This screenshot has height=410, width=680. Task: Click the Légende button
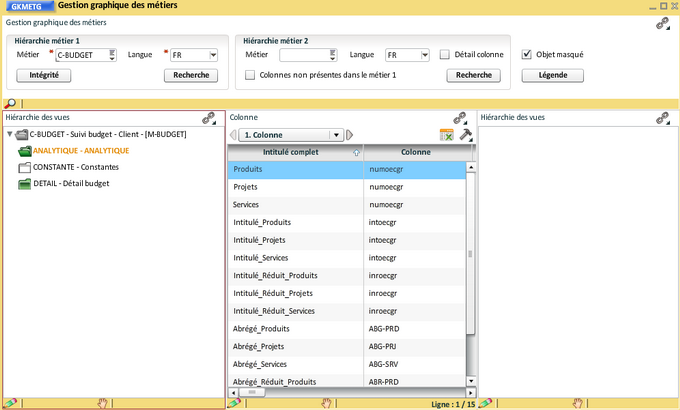553,75
